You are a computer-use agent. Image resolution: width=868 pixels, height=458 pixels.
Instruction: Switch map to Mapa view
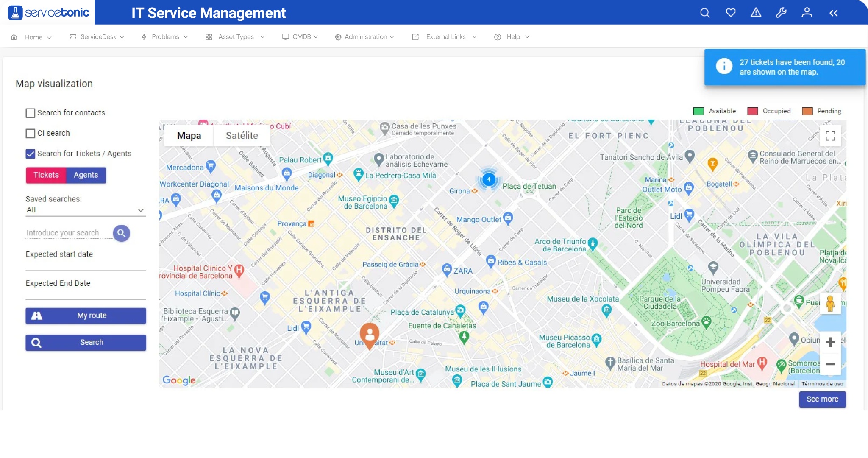(x=189, y=136)
